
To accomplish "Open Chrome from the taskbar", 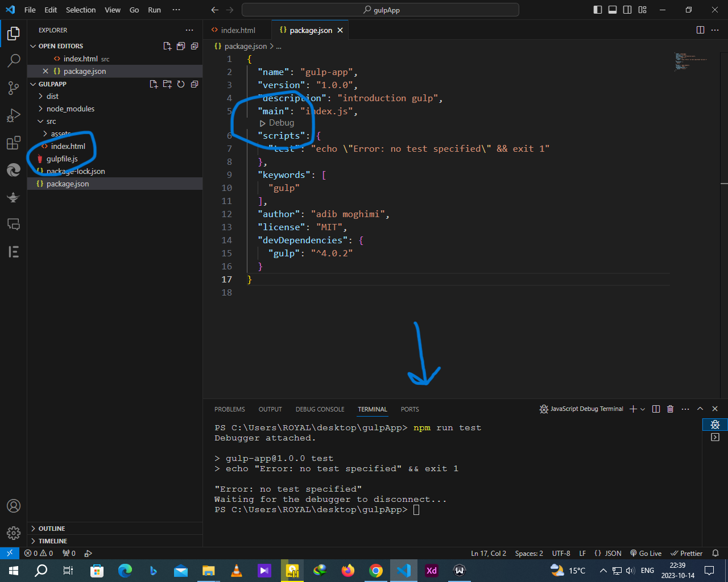I will coord(375,571).
